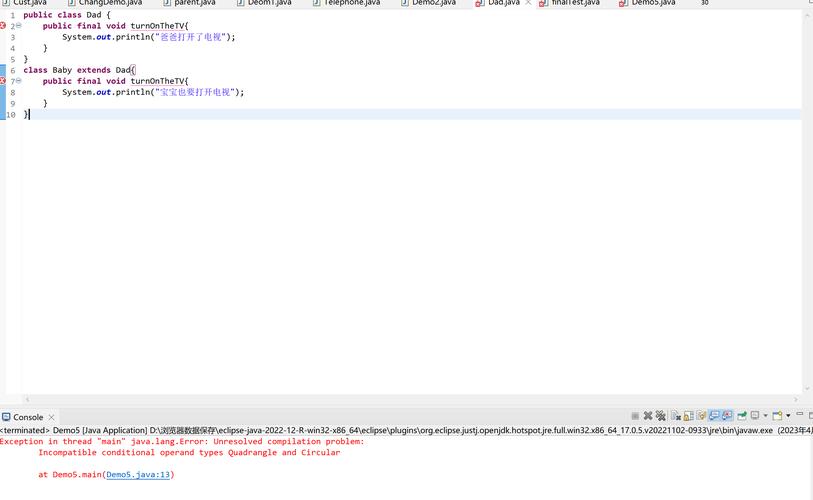Click the Open Console icon
The image size is (813, 500).
[x=777, y=416]
